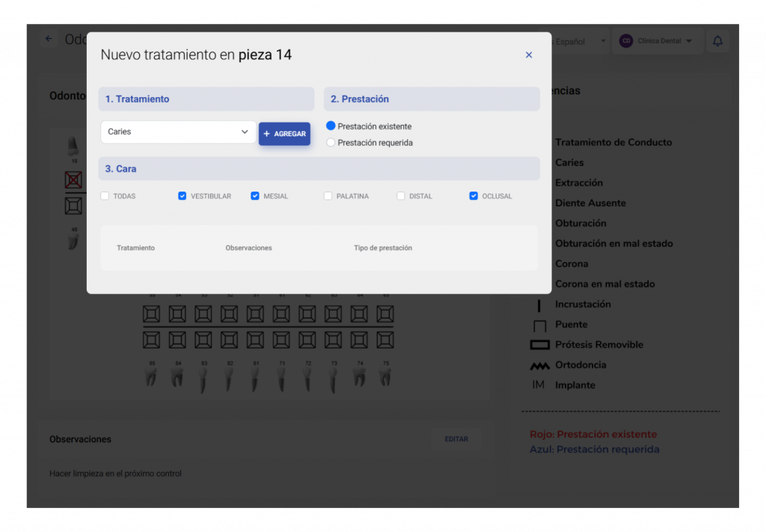Click Corona en mal estado legend entry
This screenshot has height=532, width=766.
(605, 284)
